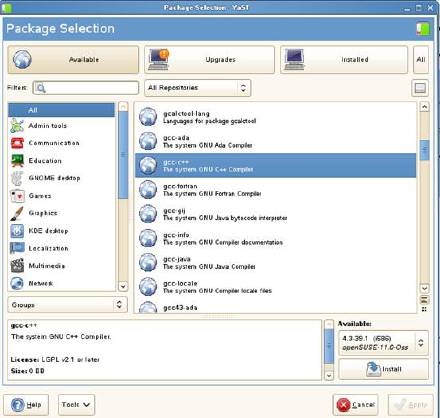The width and height of the screenshot is (440, 418).
Task: Click the Filter search input field
Action: [86, 88]
